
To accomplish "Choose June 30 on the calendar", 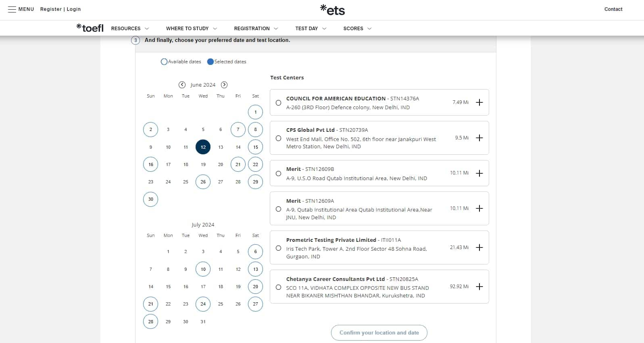I will (151, 199).
